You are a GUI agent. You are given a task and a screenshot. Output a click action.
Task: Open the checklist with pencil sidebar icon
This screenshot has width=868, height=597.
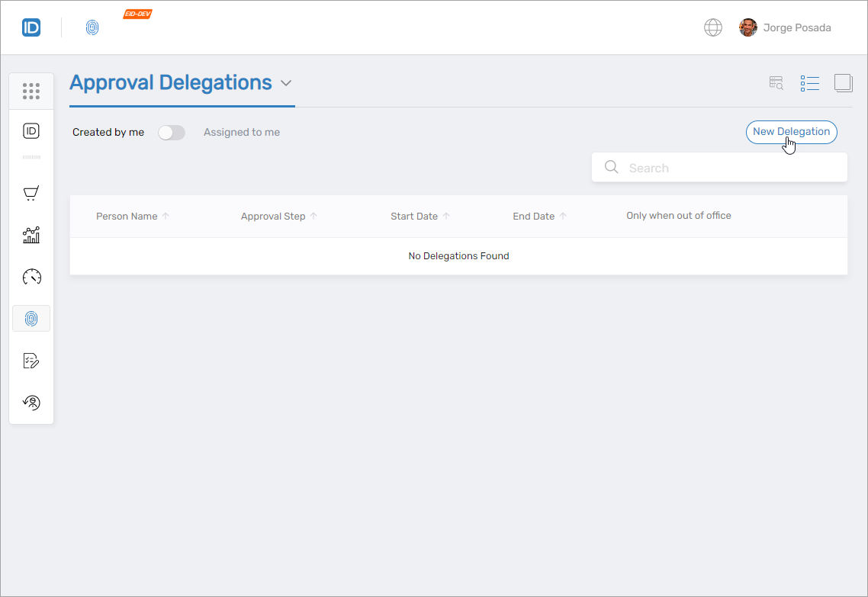[x=31, y=361]
